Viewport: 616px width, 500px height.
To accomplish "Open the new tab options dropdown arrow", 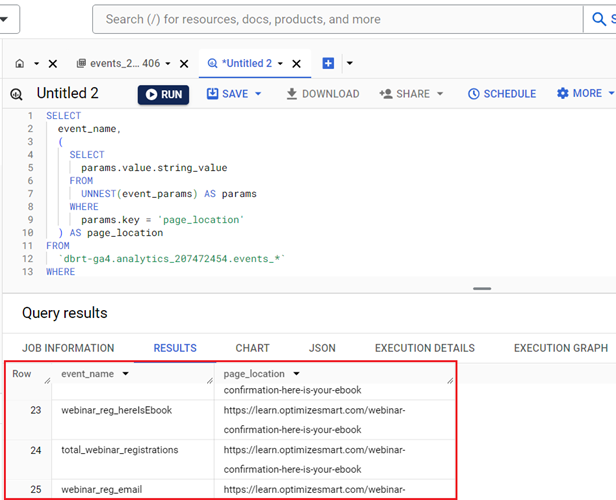I will pos(350,63).
